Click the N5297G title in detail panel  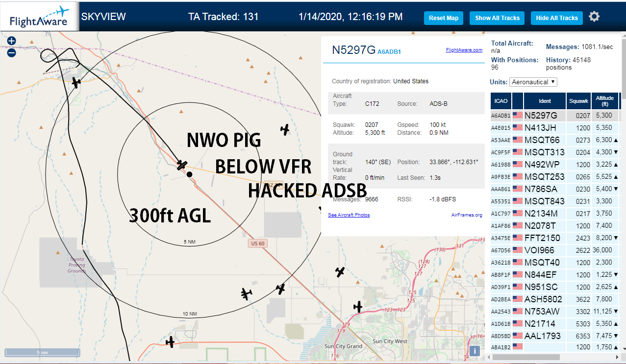[353, 50]
